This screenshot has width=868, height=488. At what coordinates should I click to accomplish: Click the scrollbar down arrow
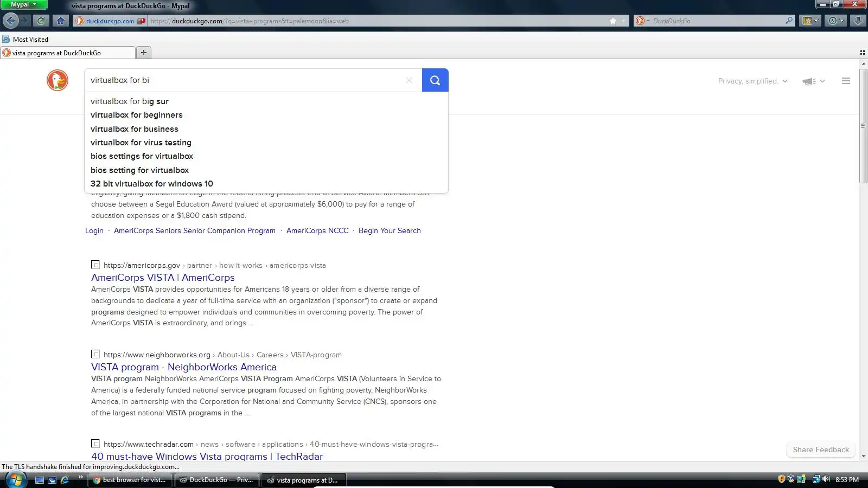pyautogui.click(x=863, y=457)
